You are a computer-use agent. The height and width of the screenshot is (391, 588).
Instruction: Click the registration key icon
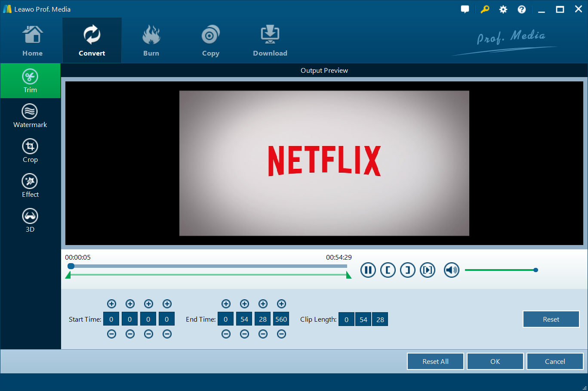pyautogui.click(x=485, y=9)
